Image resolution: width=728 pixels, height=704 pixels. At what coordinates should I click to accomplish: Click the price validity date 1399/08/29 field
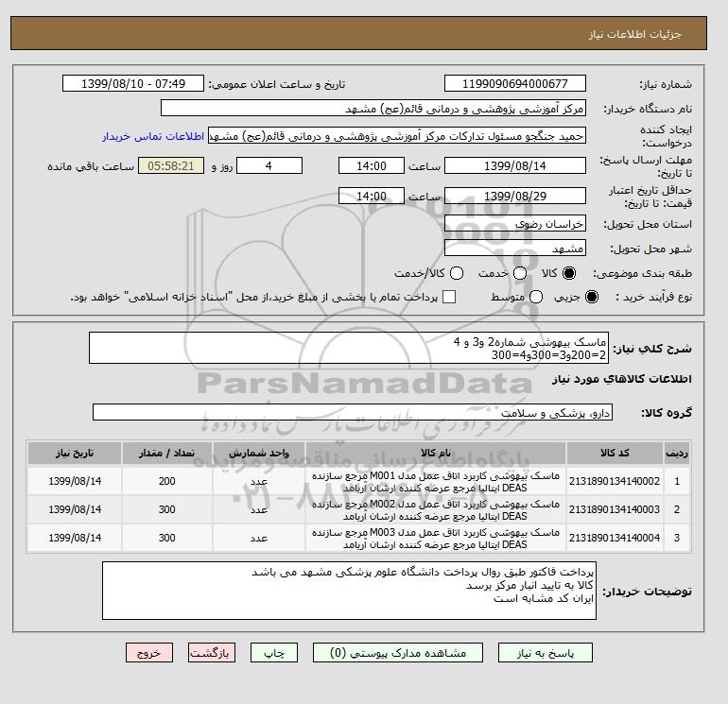coord(515,196)
